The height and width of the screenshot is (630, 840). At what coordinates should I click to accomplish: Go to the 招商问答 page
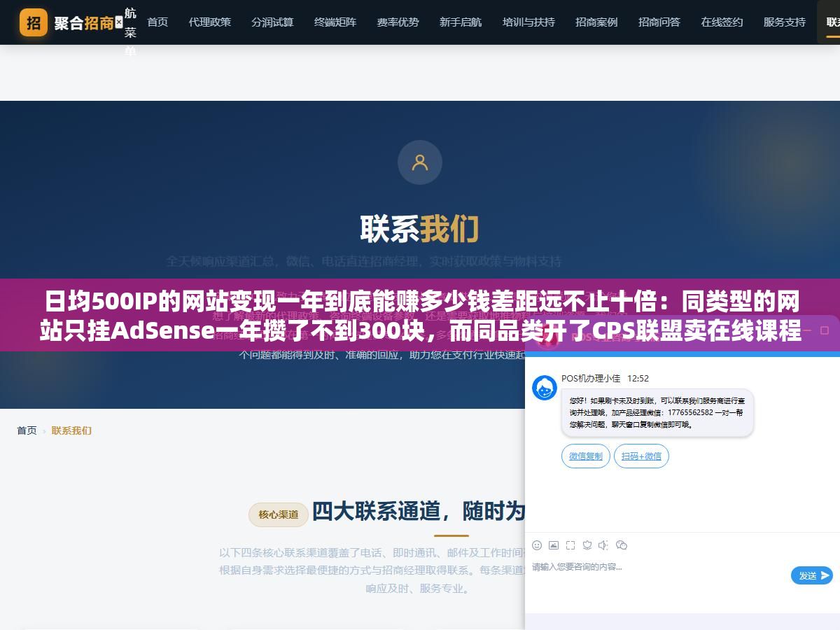click(659, 22)
